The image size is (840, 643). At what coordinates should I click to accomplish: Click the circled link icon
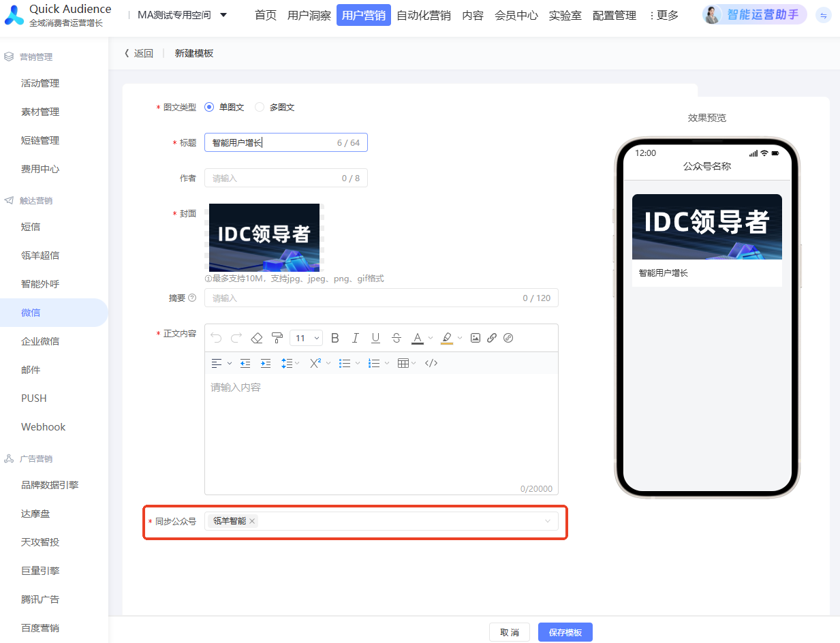click(x=508, y=338)
